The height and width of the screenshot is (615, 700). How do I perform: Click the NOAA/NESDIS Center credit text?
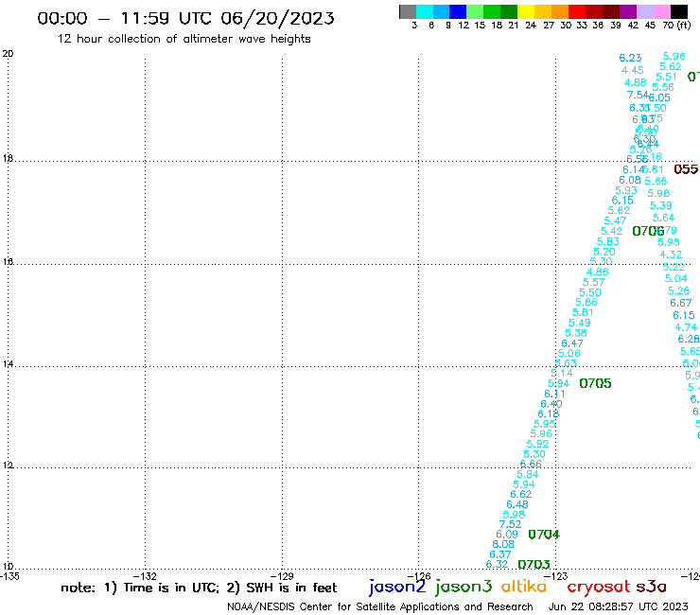380,606
